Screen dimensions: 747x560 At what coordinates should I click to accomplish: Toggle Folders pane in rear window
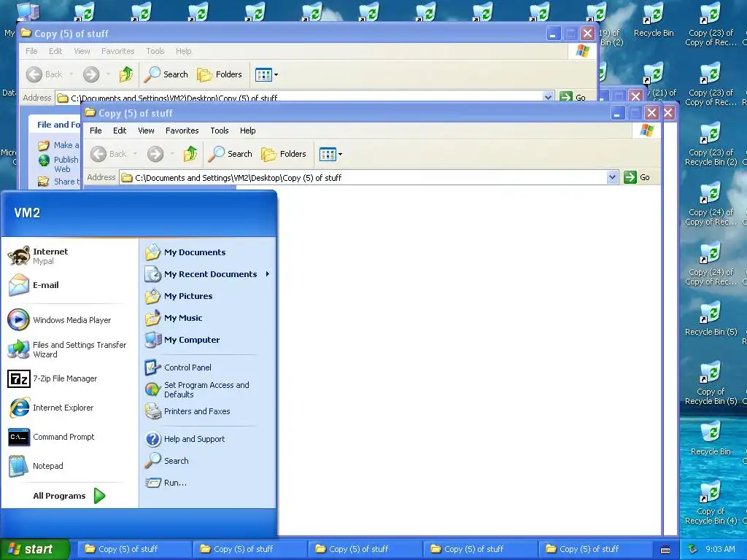point(219,74)
